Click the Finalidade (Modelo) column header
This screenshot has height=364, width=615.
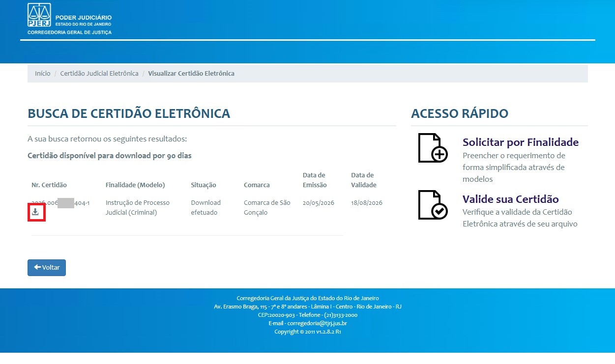point(135,185)
